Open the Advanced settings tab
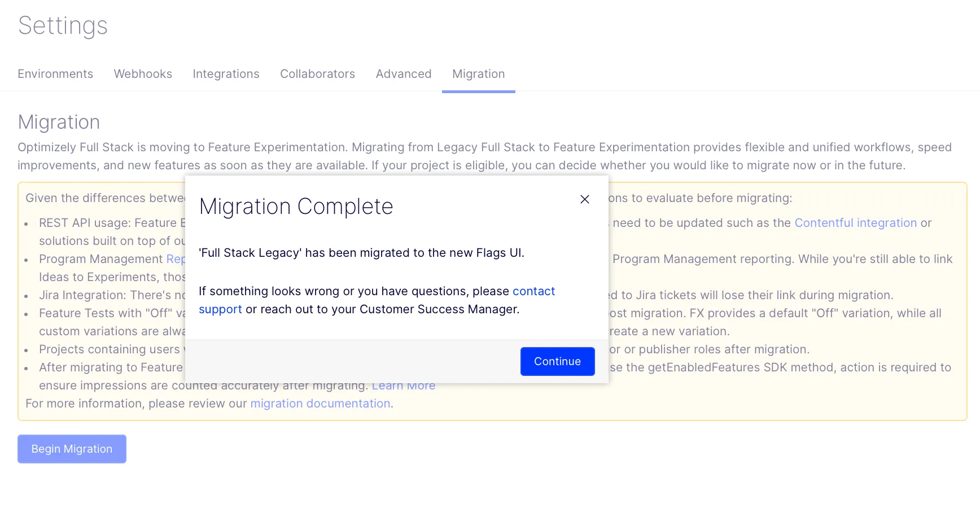 tap(404, 74)
